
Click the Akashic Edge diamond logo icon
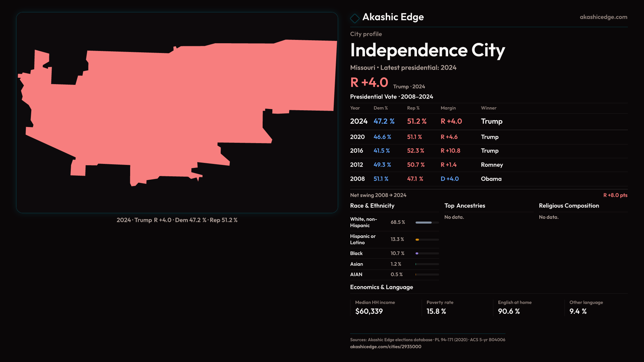(355, 18)
